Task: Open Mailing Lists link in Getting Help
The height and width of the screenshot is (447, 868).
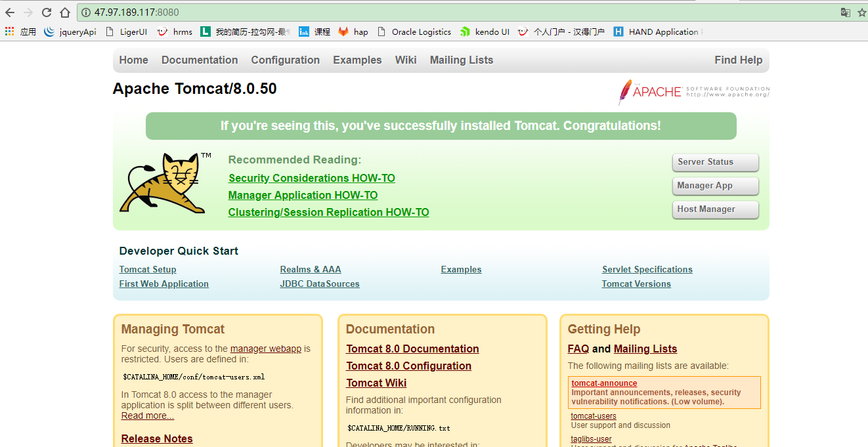Action: point(645,349)
